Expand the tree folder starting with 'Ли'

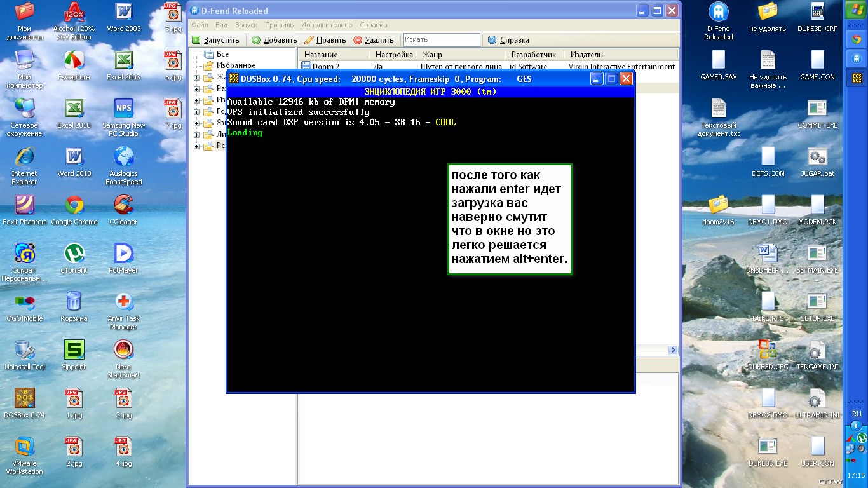coord(197,135)
